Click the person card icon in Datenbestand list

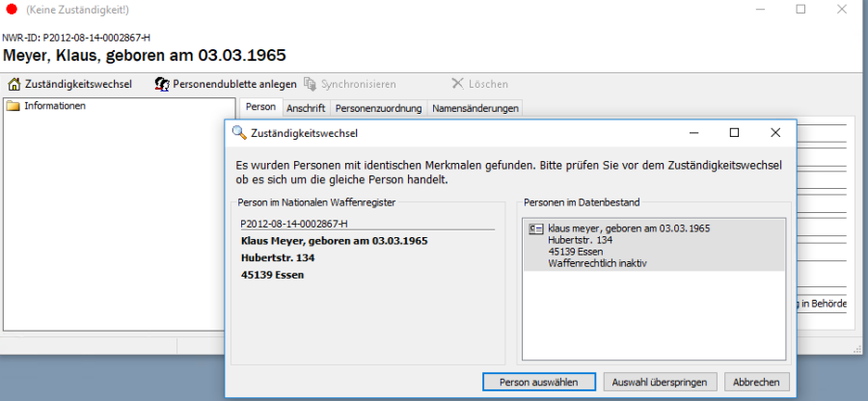click(536, 229)
